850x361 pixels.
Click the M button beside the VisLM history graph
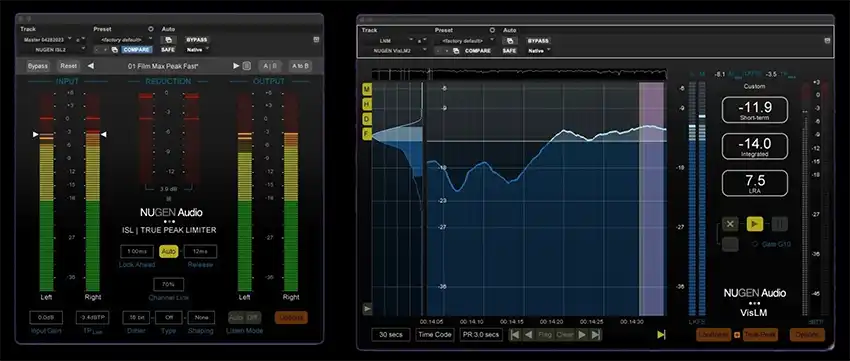coord(367,89)
